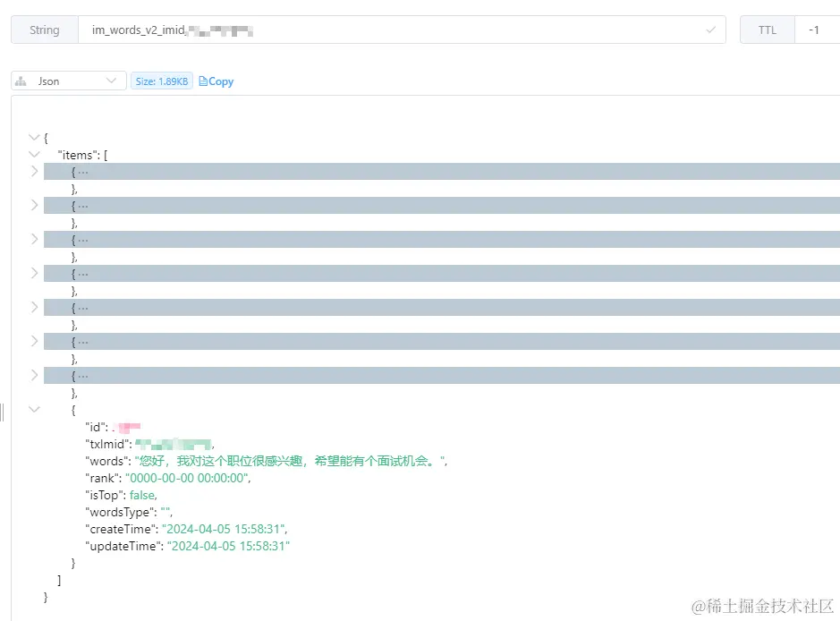
Task: Click the "wordsType" empty value line
Action: 129,512
